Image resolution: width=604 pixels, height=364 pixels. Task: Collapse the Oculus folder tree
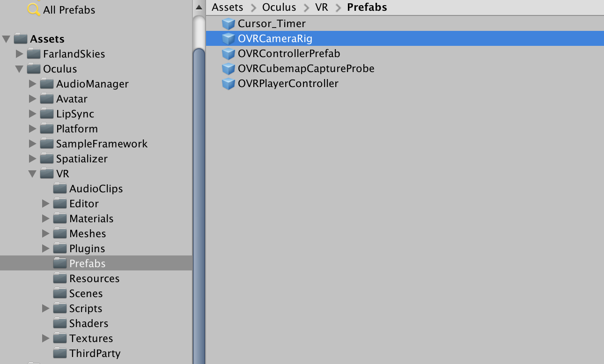tap(19, 69)
